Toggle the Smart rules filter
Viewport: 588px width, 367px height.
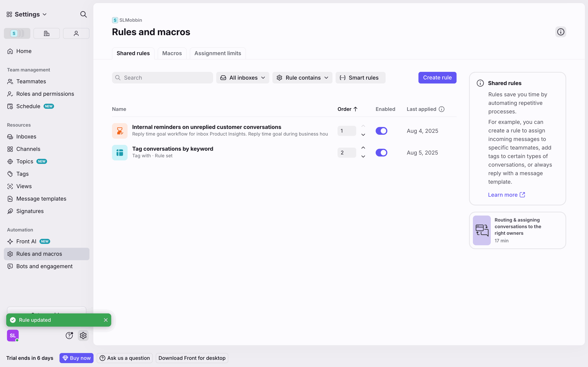[360, 78]
